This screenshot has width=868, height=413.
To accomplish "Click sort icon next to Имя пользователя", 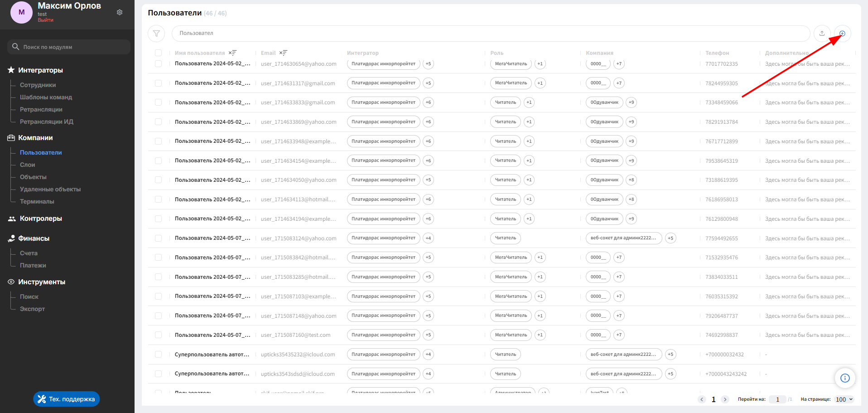I will pos(232,53).
